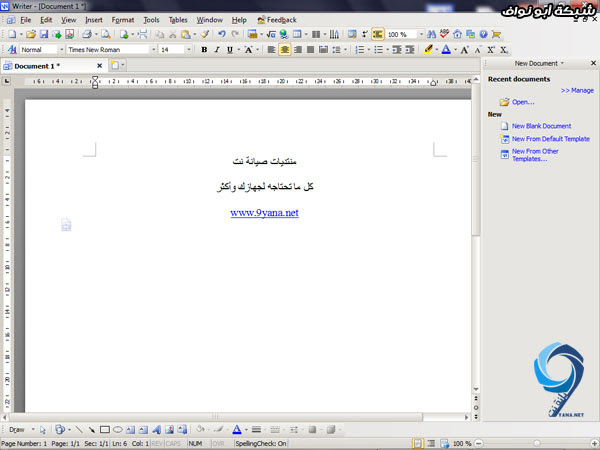Click the Home house icon in toolbar
Viewport: 600px width, 450px height.
tap(457, 34)
